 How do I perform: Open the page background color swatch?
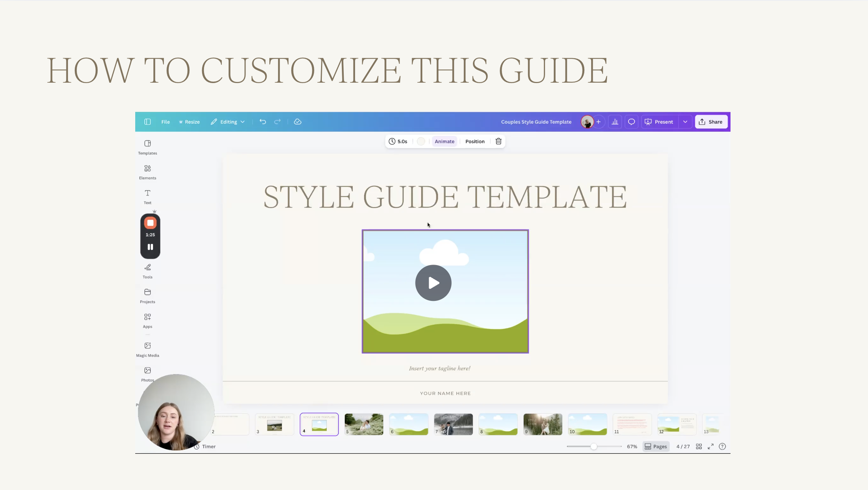point(421,141)
